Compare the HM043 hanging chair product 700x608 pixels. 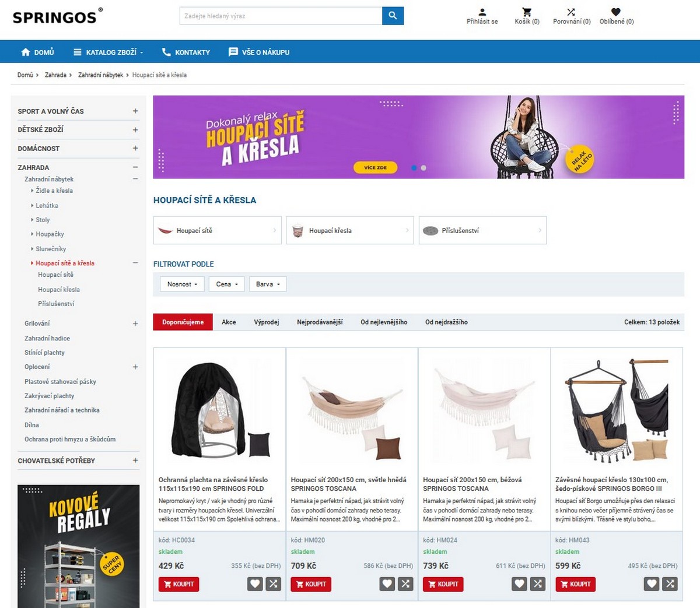pos(670,584)
